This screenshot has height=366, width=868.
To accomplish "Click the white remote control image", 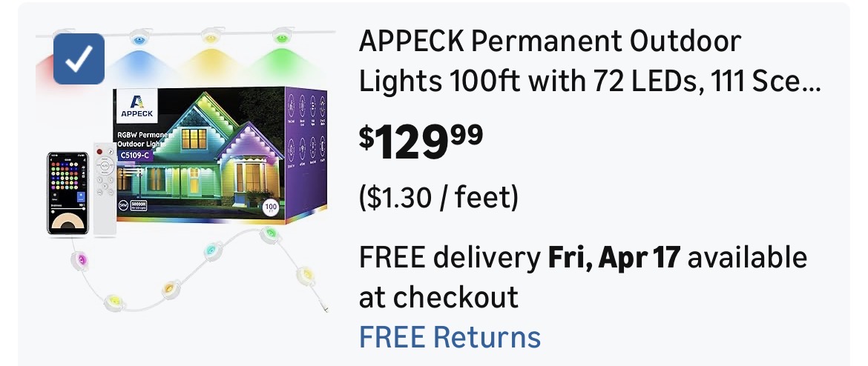I will pyautogui.click(x=104, y=190).
